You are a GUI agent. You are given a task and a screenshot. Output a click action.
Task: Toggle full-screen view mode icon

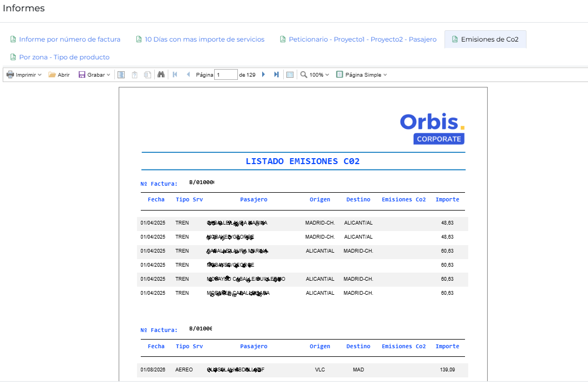[x=290, y=75]
